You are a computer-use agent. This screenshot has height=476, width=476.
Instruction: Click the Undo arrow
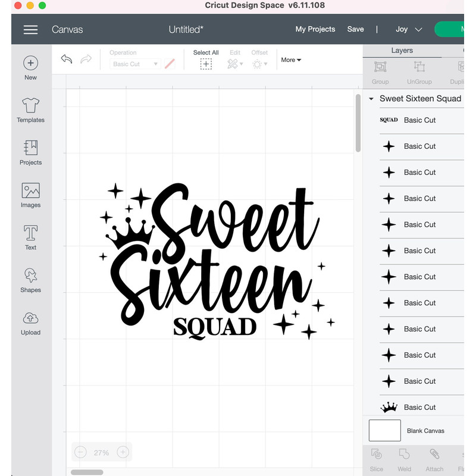(x=66, y=59)
